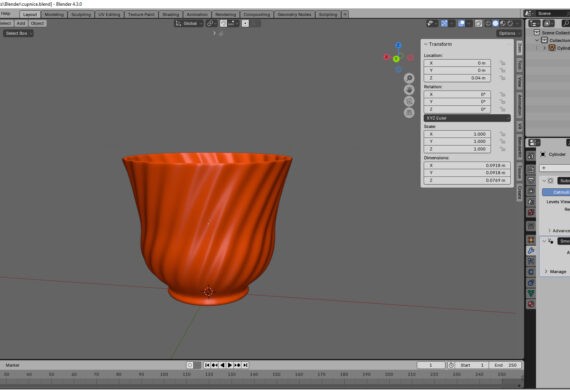This screenshot has height=390, width=570.
Task: Click the blue Z axis on navigation gizmo
Action: pos(398,45)
